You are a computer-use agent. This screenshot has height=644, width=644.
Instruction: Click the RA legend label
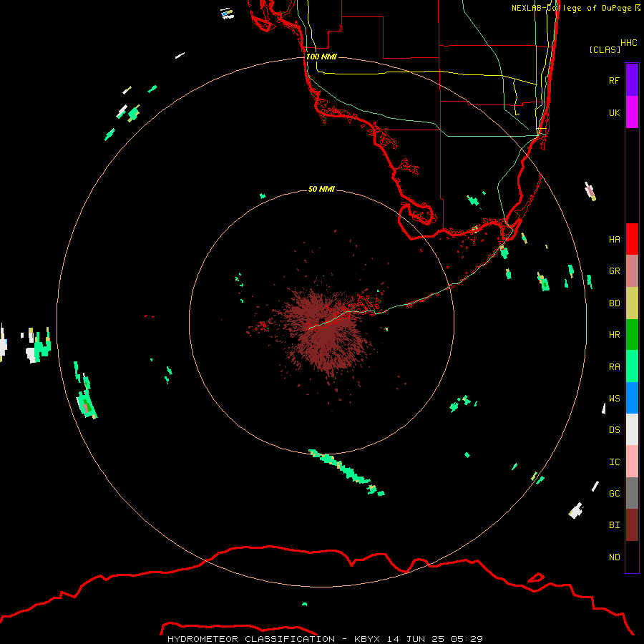point(614,367)
